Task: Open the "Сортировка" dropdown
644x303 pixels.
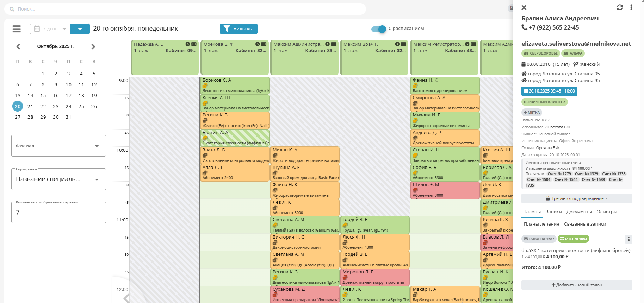Action: [58, 179]
